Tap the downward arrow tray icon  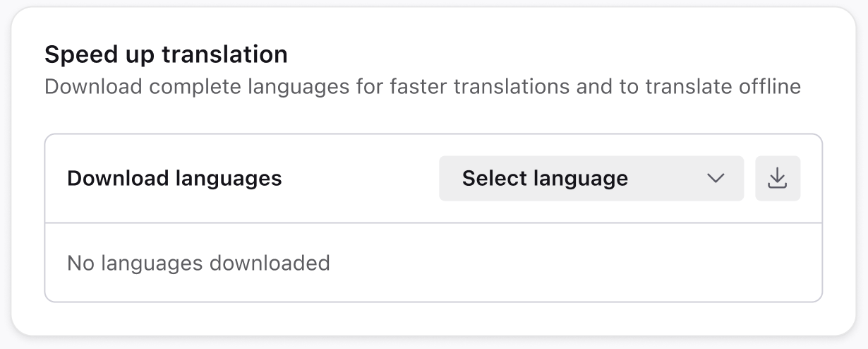coord(778,178)
